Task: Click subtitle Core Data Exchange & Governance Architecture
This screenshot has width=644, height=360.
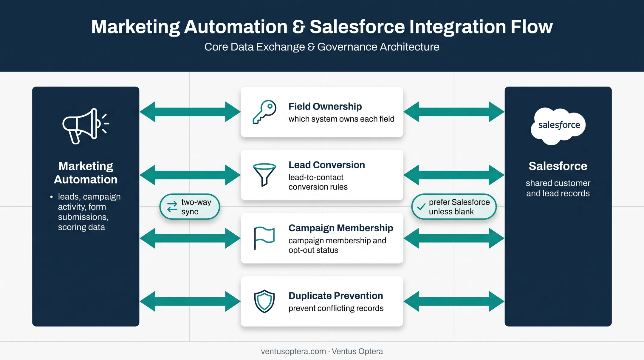Action: pyautogui.click(x=322, y=47)
